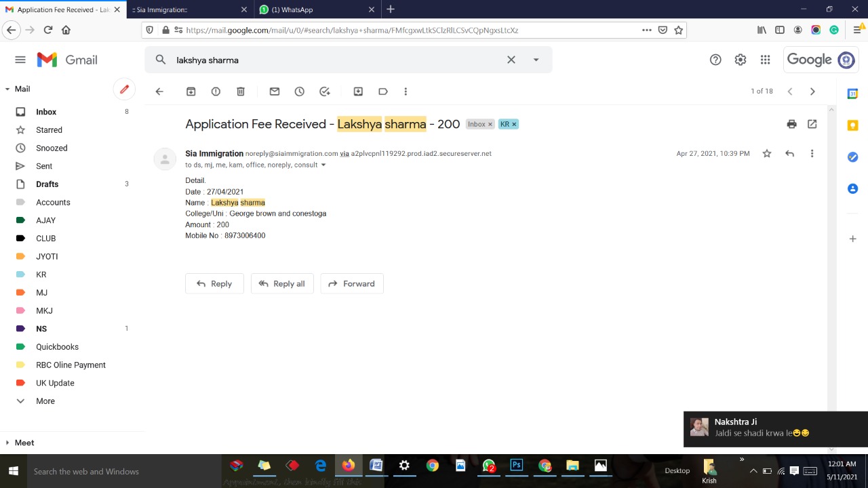Screen dimensions: 868x488
Task: Archive this email
Action: tap(191, 91)
